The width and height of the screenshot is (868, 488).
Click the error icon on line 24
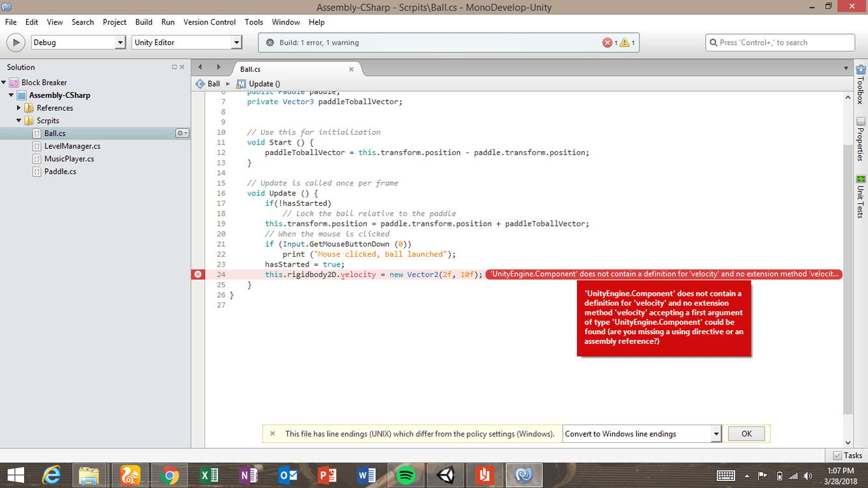tap(199, 274)
